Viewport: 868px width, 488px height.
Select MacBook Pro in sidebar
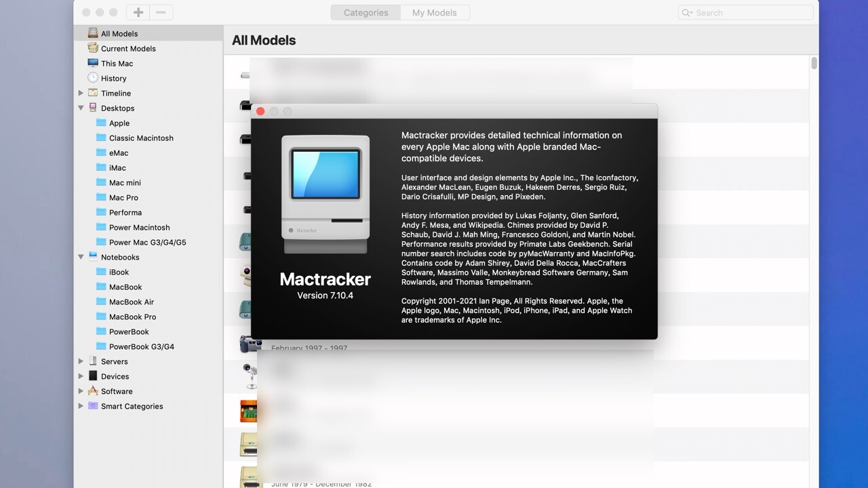(133, 317)
